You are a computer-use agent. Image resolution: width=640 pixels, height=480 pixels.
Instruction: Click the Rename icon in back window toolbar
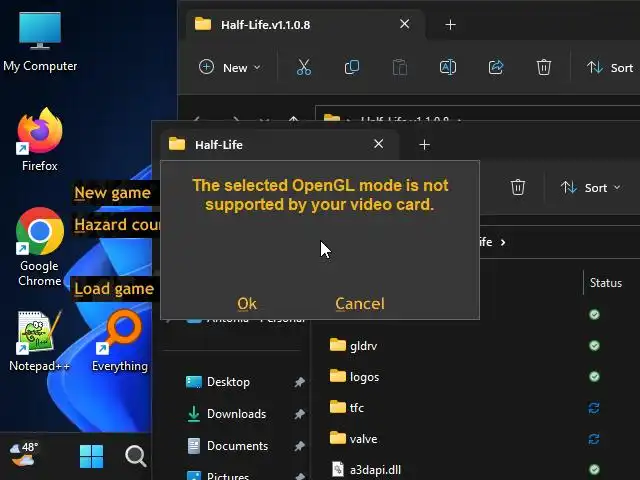point(448,67)
